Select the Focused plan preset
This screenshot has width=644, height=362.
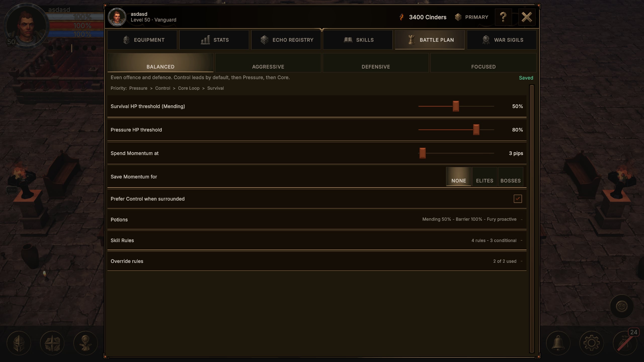click(484, 63)
